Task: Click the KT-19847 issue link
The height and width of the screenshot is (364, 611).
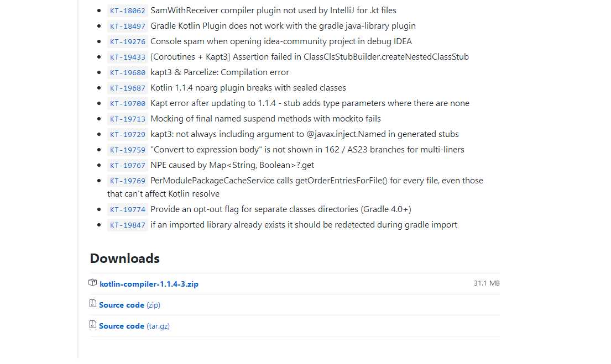Action: [x=127, y=225]
